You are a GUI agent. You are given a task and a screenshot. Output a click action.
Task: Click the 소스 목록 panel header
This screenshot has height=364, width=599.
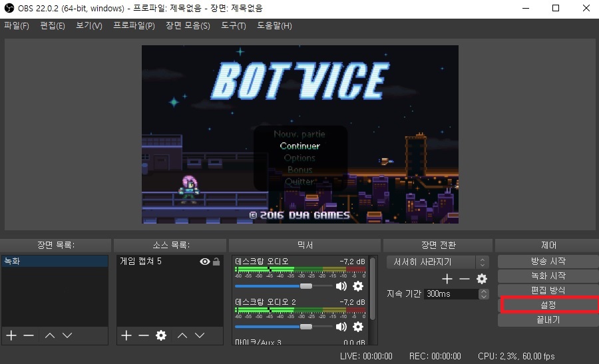(170, 245)
